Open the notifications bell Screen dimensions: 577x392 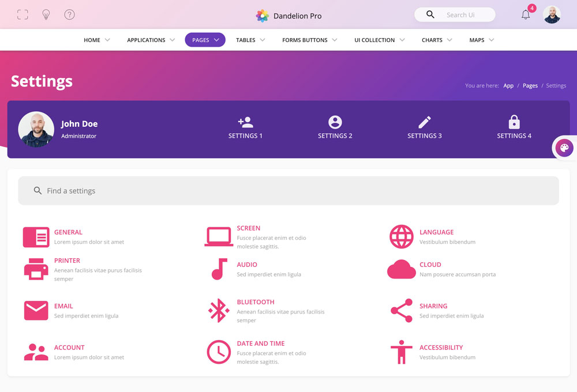526,15
